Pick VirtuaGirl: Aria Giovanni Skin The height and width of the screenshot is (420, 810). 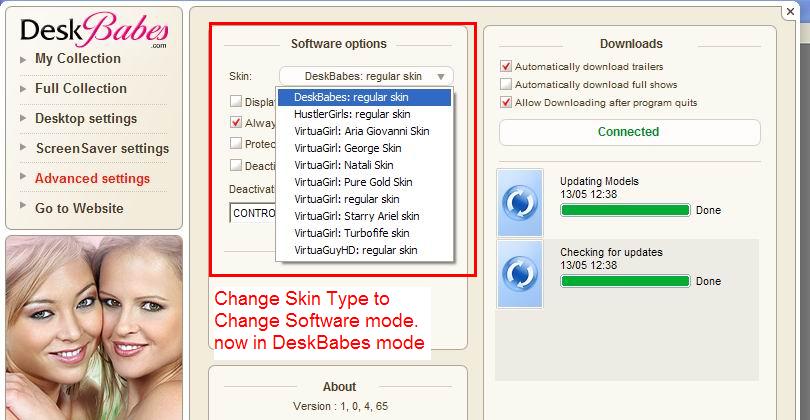pos(364,131)
